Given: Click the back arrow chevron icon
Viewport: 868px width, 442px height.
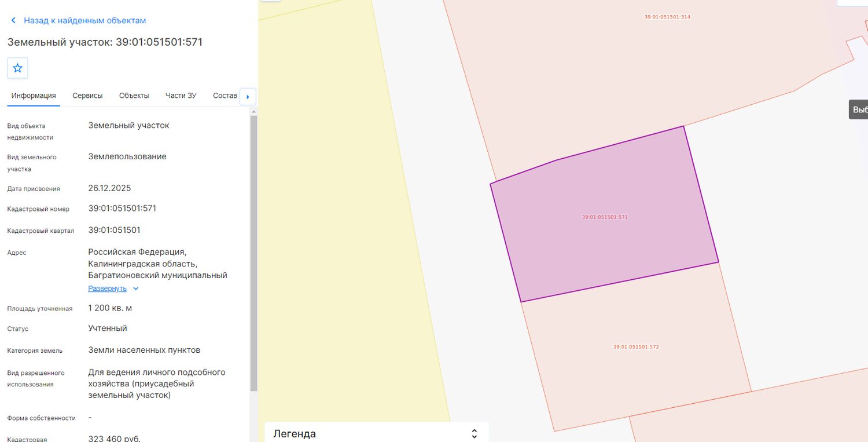Looking at the screenshot, I should click(x=13, y=20).
